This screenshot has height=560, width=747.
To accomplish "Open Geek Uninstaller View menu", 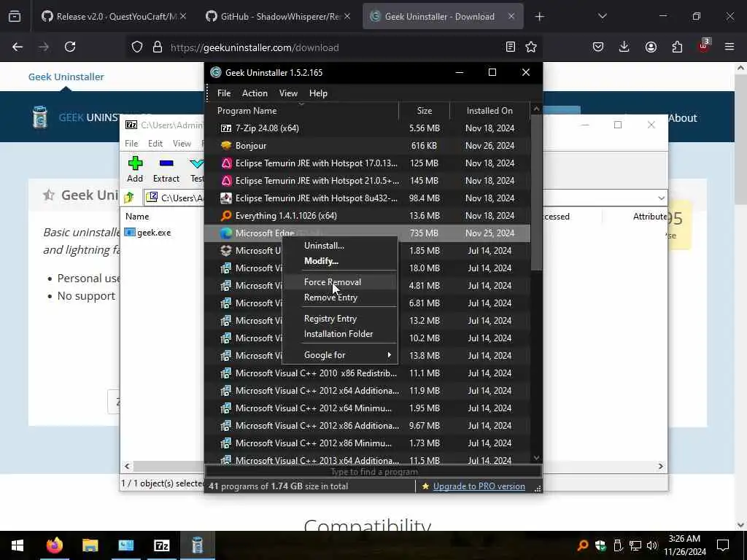I will [x=288, y=93].
